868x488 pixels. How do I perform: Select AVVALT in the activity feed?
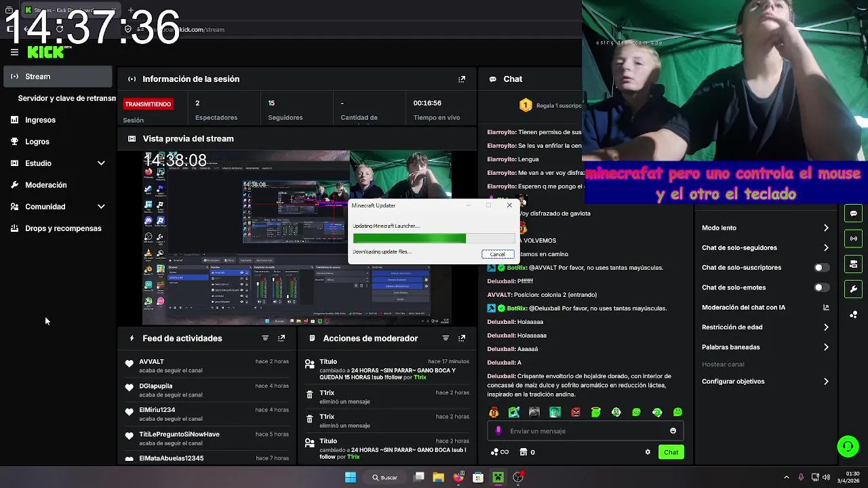point(151,362)
